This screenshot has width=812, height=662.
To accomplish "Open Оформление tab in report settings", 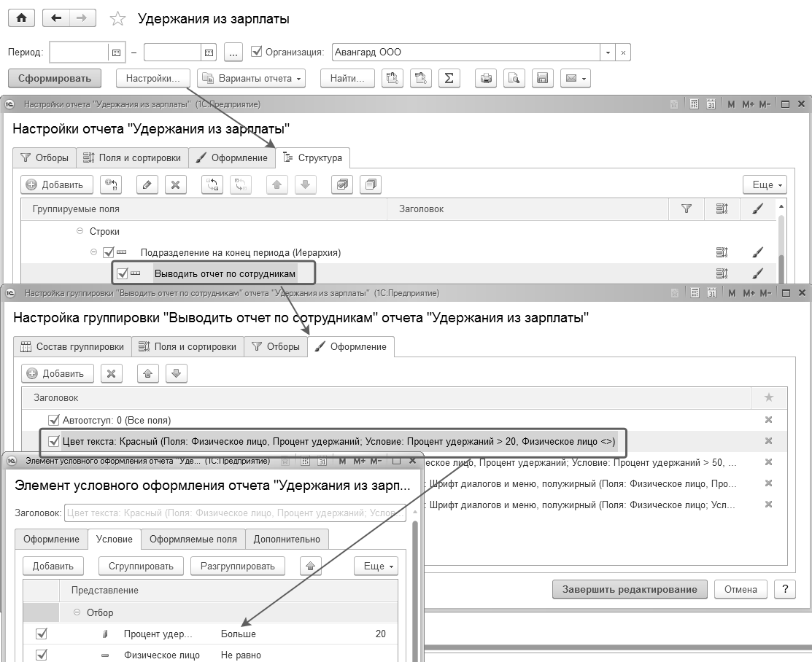I will coord(232,158).
